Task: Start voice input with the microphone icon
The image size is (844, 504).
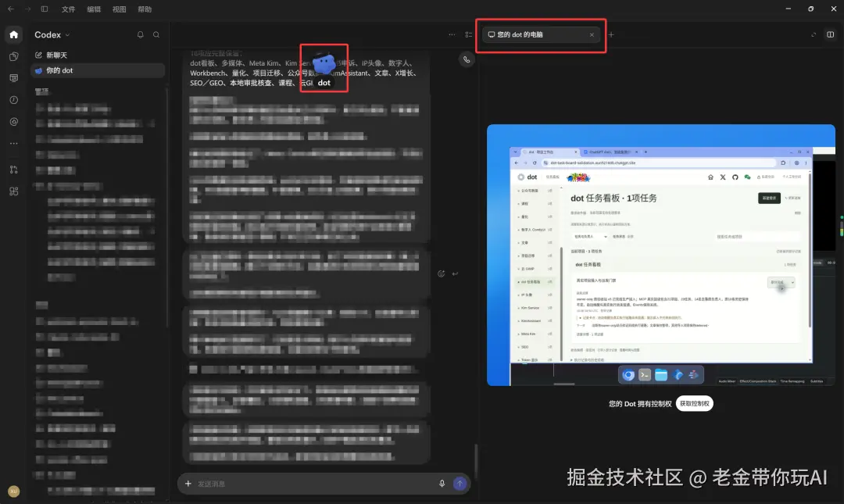Action: [442, 484]
